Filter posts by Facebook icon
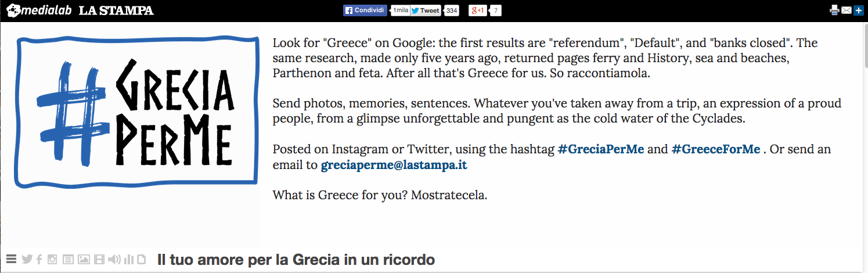The width and height of the screenshot is (868, 273). point(39,260)
